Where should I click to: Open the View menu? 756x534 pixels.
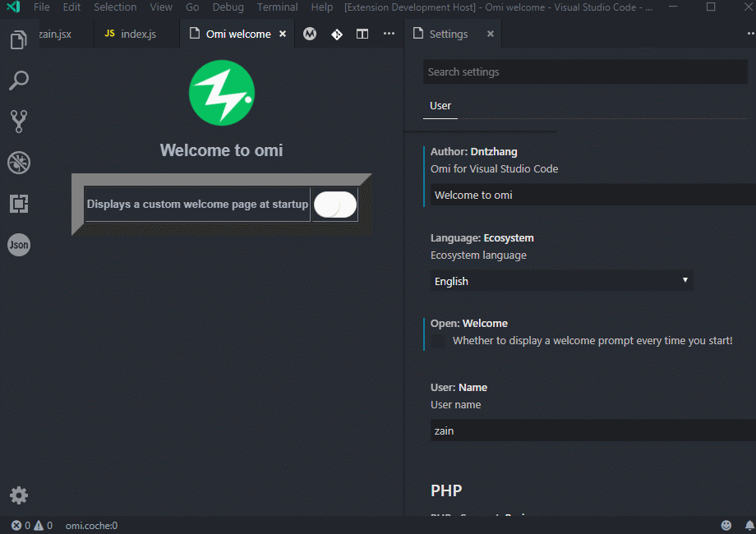click(161, 7)
